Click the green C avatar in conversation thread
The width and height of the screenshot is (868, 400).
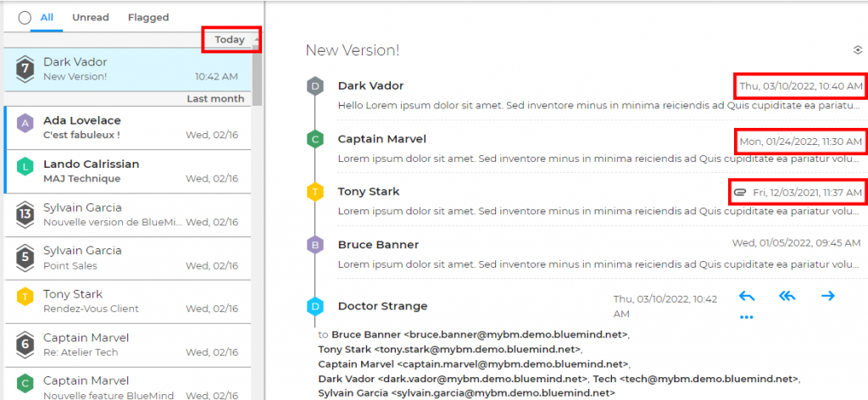pos(315,140)
